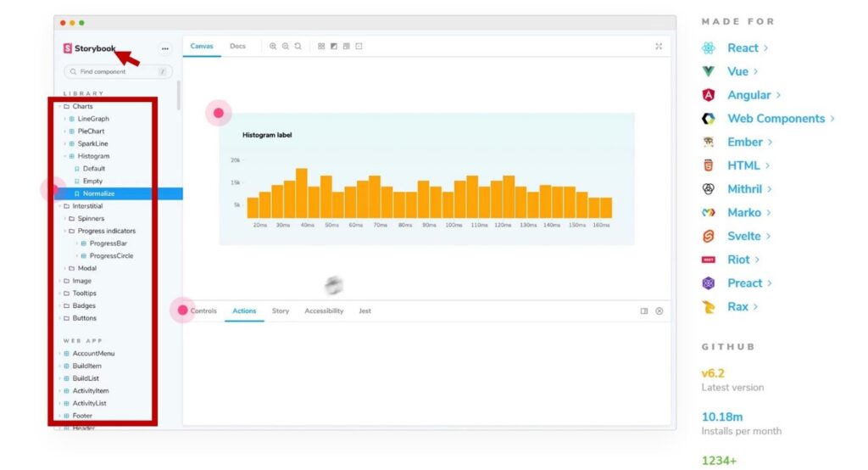The image size is (868, 470).
Task: Click the Rax logo icon
Action: point(708,307)
